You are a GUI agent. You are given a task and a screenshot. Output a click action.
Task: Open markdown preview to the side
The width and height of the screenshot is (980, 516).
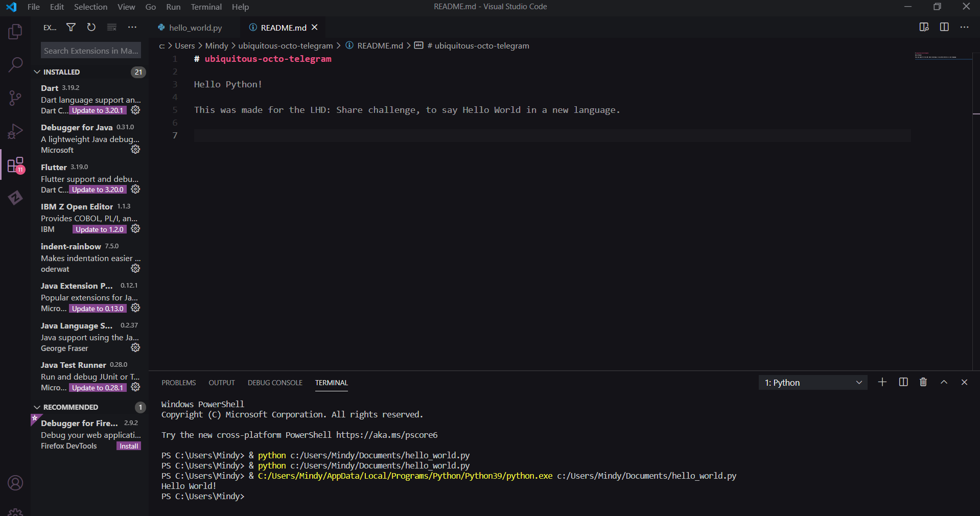(x=924, y=27)
